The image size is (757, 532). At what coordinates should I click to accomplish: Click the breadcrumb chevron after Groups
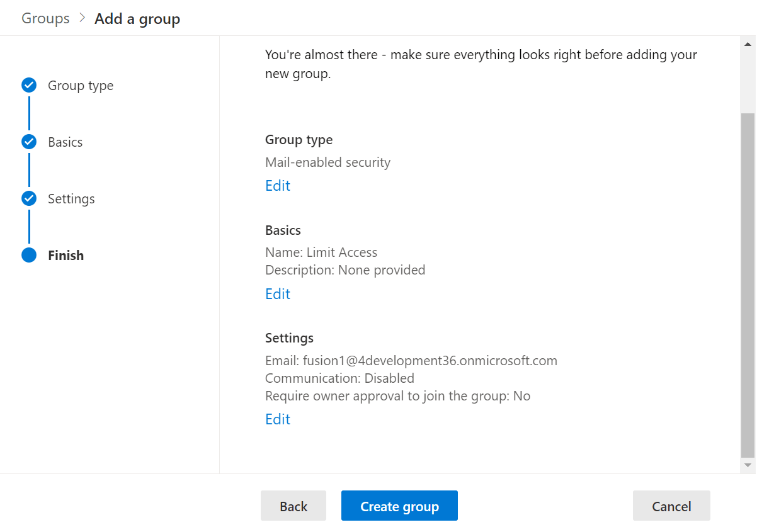point(81,18)
